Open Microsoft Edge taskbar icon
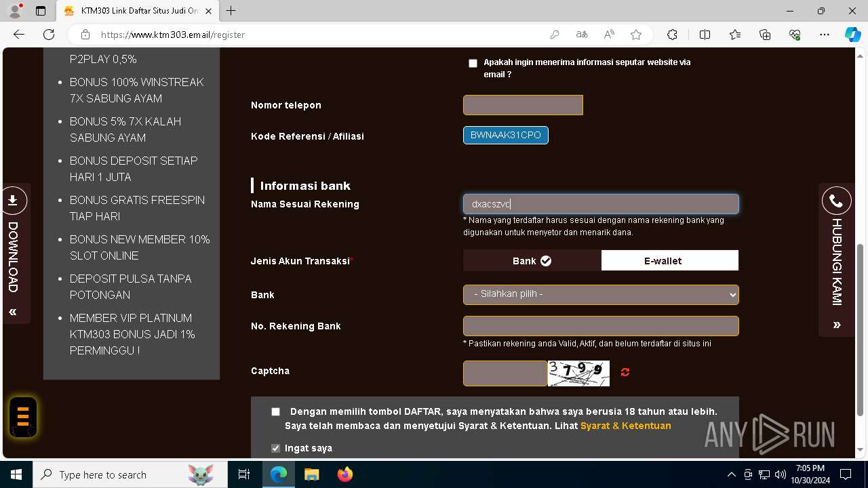The width and height of the screenshot is (868, 488). click(x=279, y=474)
